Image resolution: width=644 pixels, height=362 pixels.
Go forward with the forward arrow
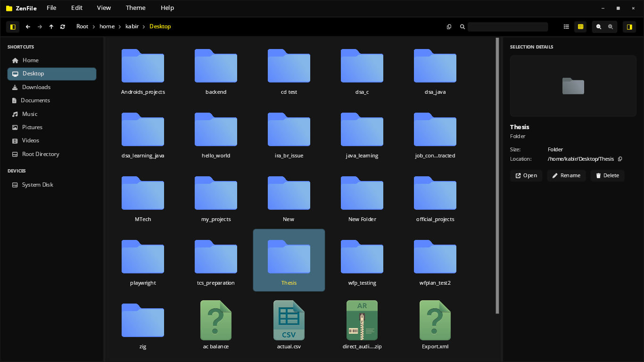point(40,27)
